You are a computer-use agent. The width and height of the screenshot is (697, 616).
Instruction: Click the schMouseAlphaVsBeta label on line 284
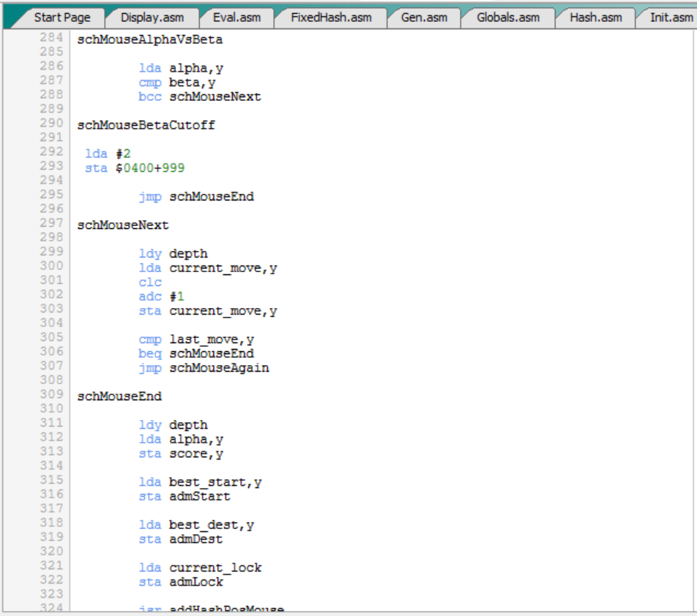tap(149, 40)
